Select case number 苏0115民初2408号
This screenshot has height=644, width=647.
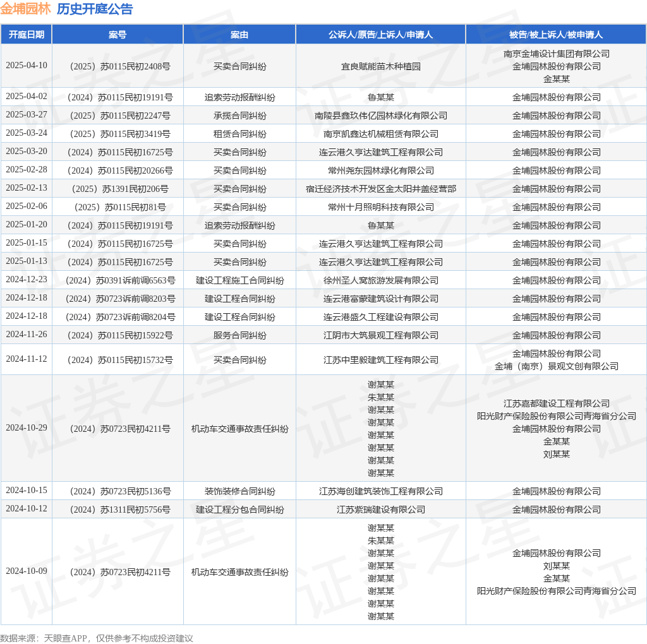(x=120, y=66)
